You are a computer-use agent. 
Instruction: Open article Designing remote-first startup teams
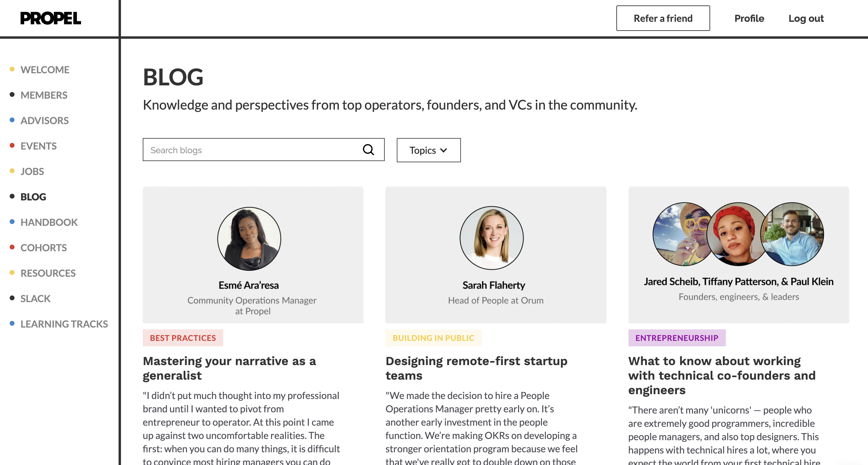click(x=476, y=368)
